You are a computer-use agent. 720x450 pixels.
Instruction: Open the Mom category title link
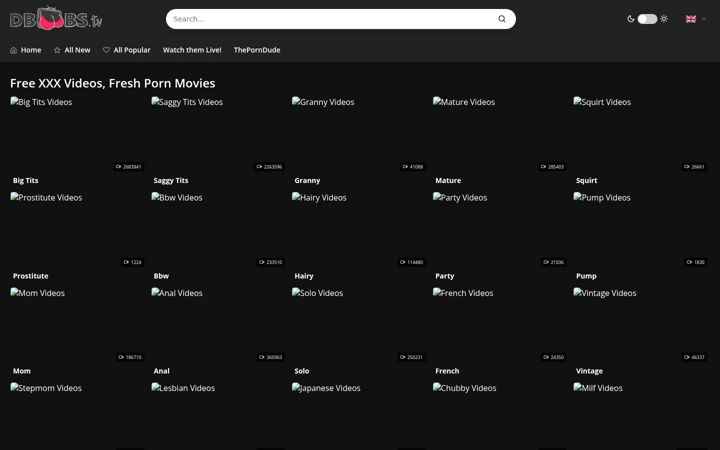[x=22, y=371]
